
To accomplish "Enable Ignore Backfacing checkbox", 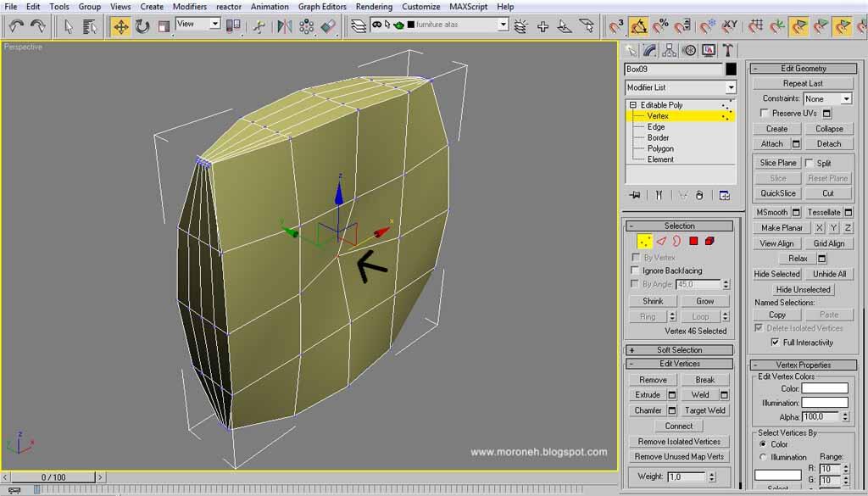I will (x=636, y=270).
